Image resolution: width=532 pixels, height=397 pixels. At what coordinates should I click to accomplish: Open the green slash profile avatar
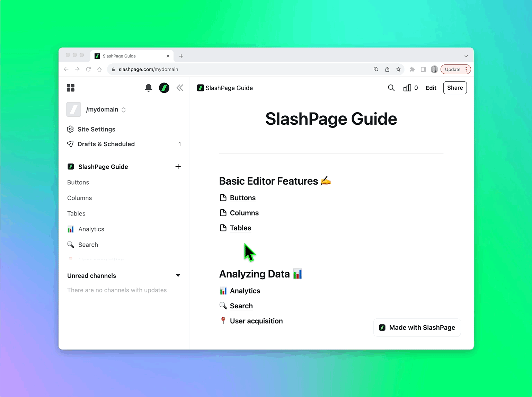[164, 88]
